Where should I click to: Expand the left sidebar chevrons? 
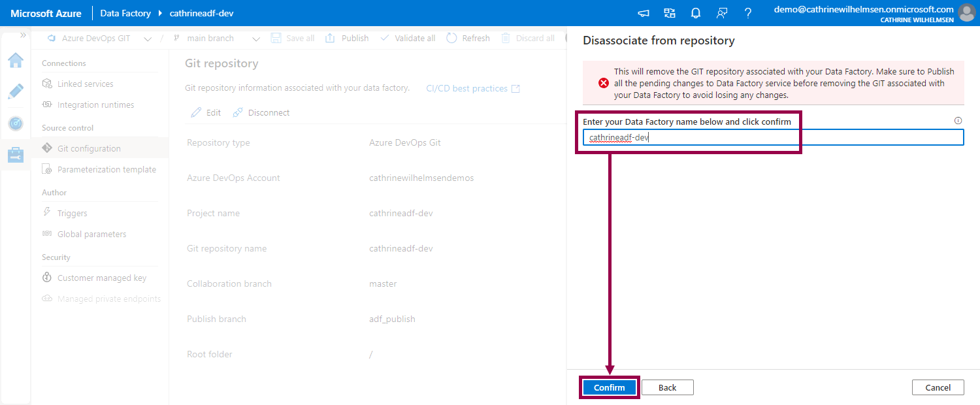(23, 35)
